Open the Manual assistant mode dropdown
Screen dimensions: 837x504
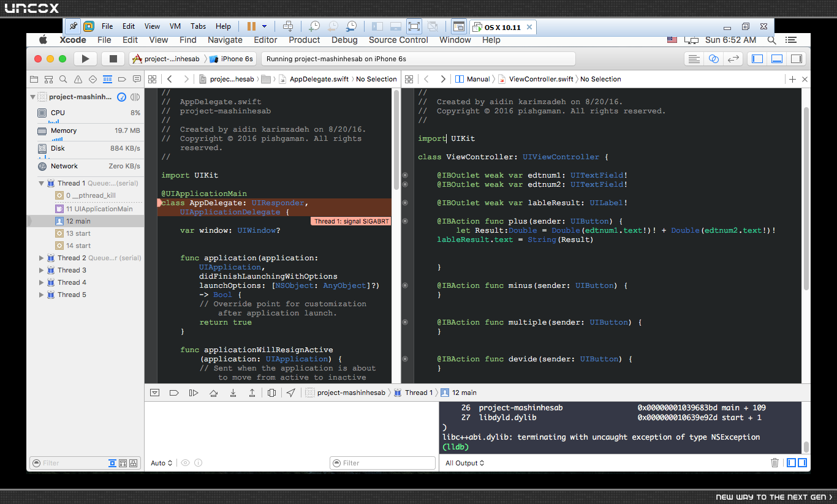coord(473,79)
